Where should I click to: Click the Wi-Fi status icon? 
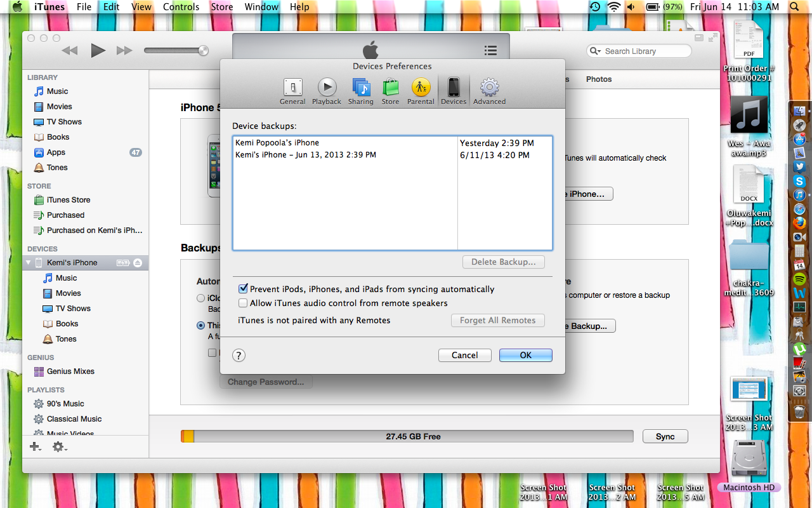(613, 7)
